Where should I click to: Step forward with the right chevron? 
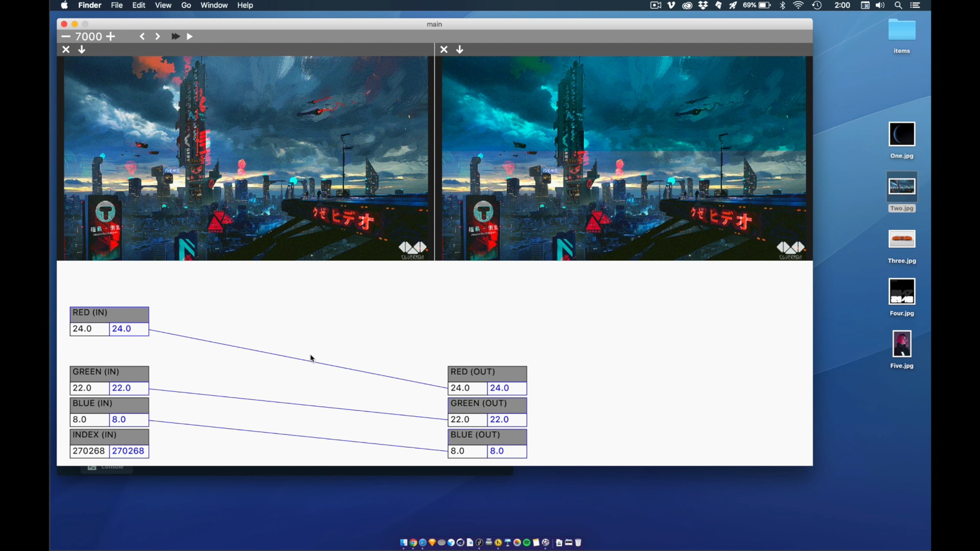click(x=158, y=36)
